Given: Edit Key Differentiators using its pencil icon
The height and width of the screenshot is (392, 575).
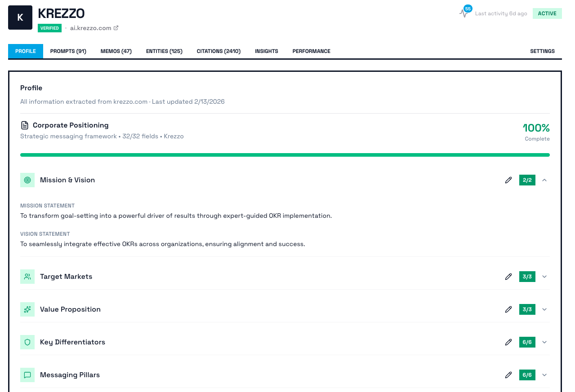Looking at the screenshot, I should pyautogui.click(x=508, y=342).
